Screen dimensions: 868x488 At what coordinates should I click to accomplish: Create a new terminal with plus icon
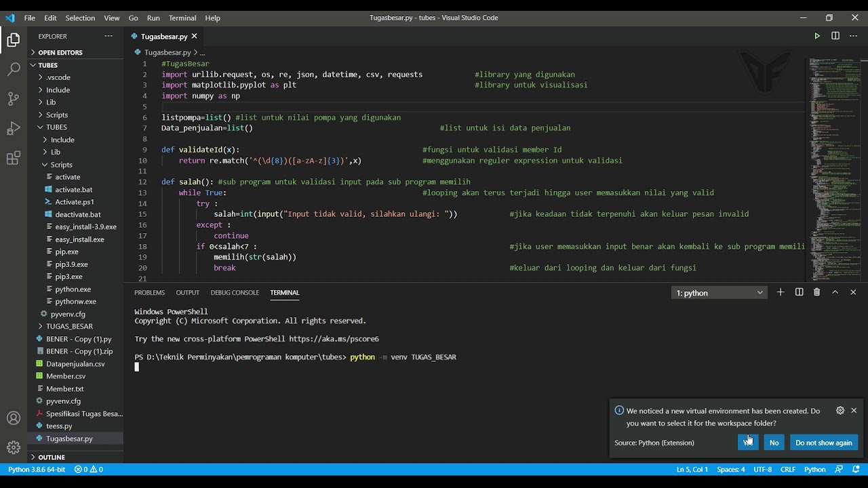point(781,292)
